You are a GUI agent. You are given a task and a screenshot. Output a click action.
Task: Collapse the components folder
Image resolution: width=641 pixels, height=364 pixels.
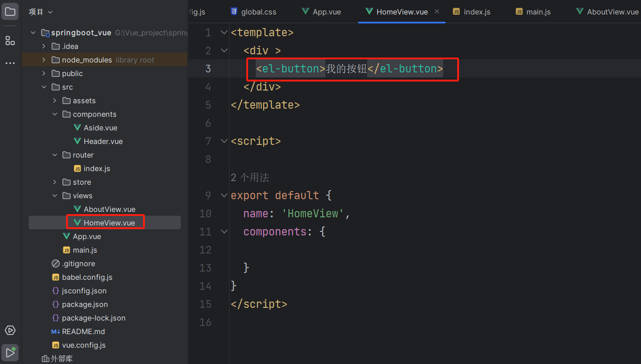(54, 114)
